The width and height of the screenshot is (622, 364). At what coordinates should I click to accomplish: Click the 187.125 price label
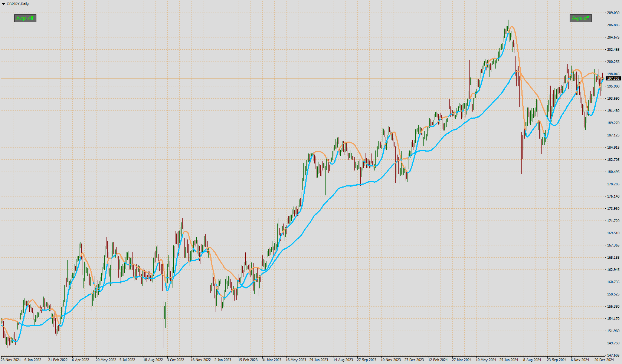(613, 135)
